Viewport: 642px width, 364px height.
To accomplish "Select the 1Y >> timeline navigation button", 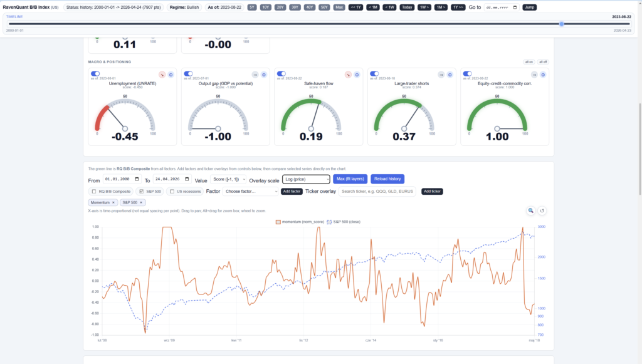I will click(458, 8).
